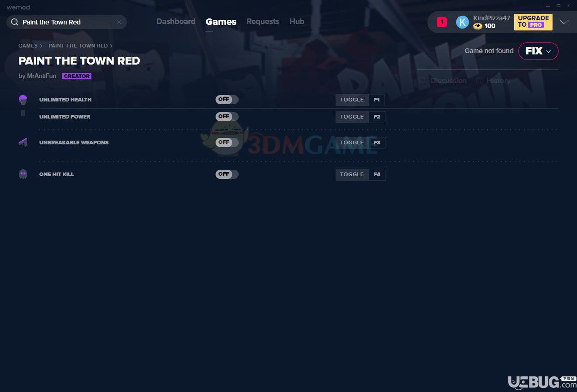Focus the Paint the Town Red search field

click(67, 22)
